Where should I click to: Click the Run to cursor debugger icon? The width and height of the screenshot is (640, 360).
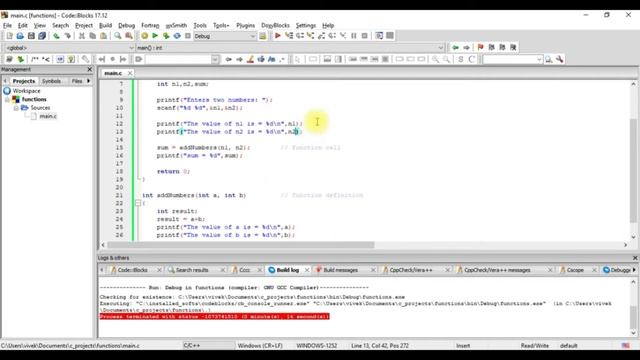289,36
